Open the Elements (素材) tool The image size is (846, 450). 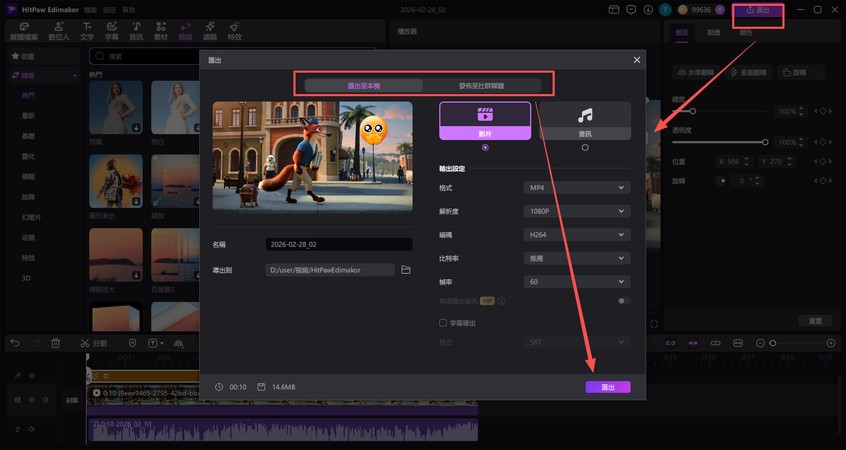(161, 31)
